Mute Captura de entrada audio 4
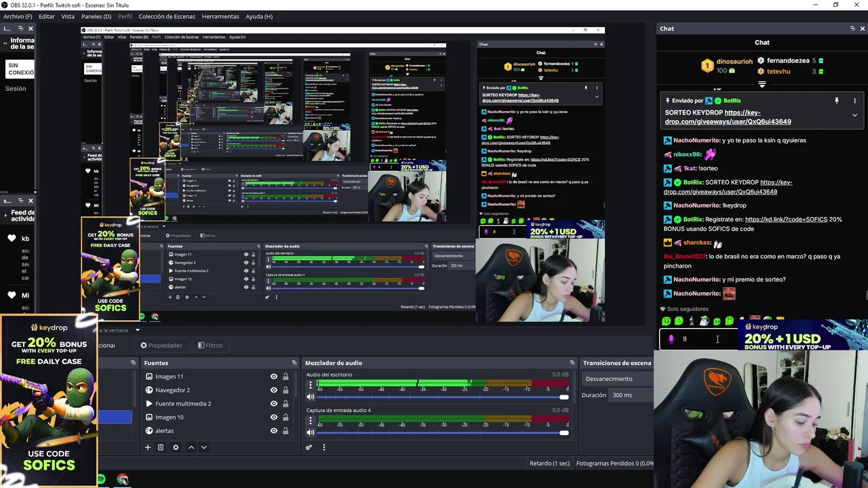 (x=311, y=432)
